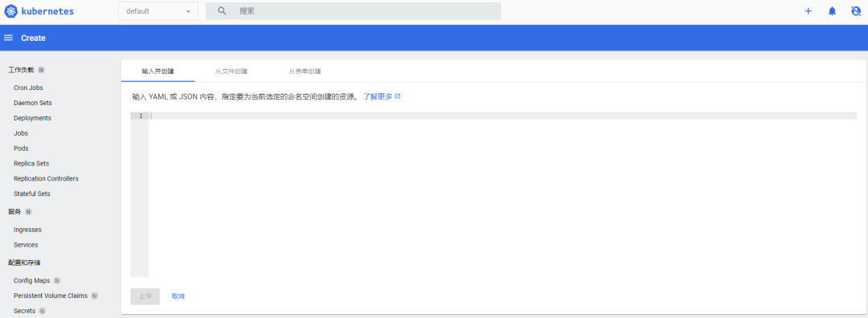Open the hamburger navigation menu
Screen dimensions: 868x318
pyautogui.click(x=8, y=39)
